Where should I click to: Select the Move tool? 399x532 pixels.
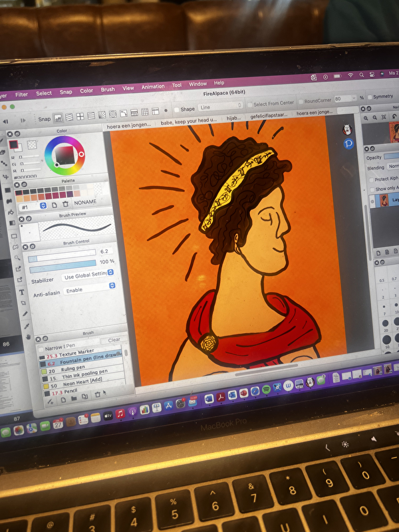click(x=6, y=176)
